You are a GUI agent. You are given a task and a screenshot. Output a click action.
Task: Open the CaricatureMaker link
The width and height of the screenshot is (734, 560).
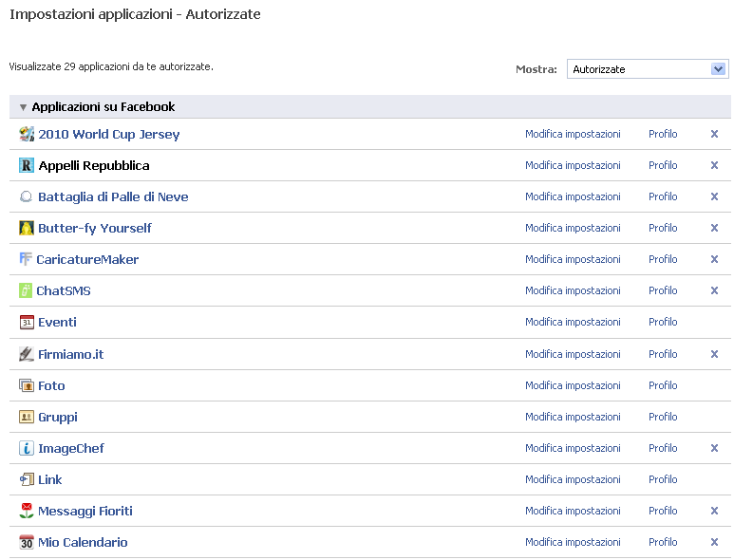[87, 260]
